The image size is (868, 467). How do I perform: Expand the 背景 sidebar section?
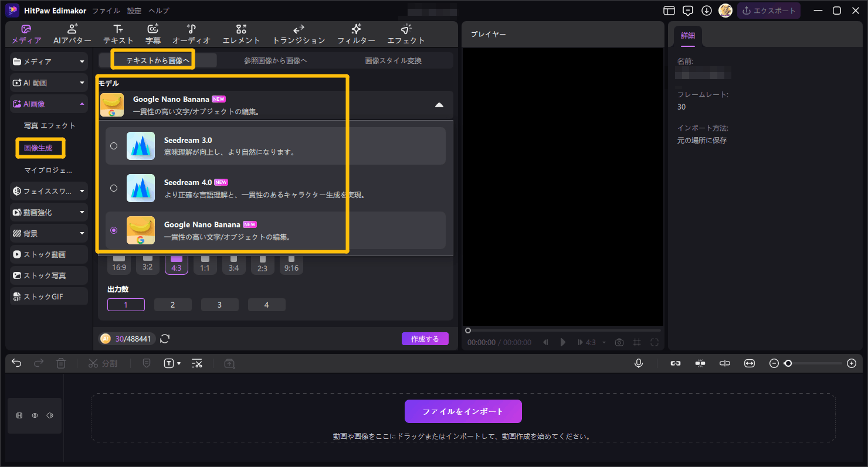(48, 233)
